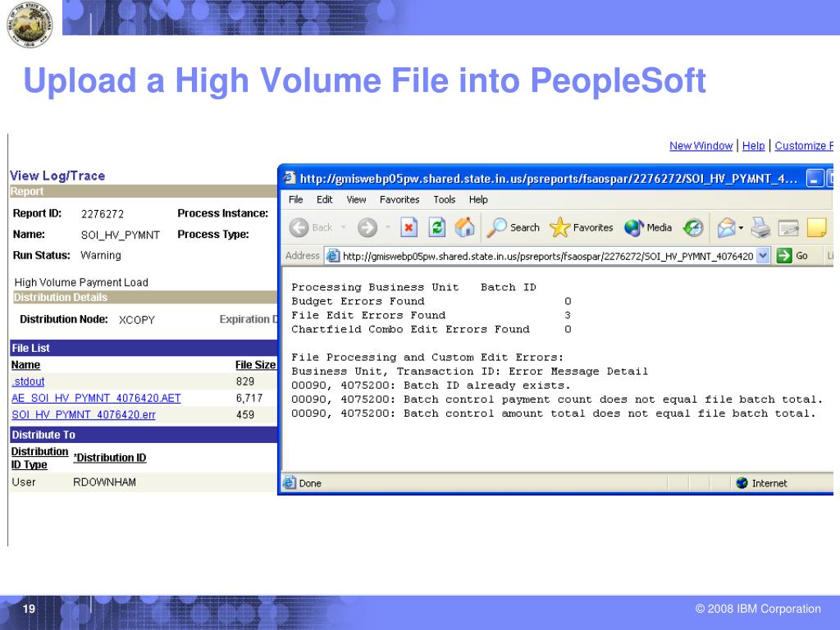Select 'Batch ID already exists.' error line
Viewport: 840px width, 630px height.
pyautogui.click(x=431, y=386)
